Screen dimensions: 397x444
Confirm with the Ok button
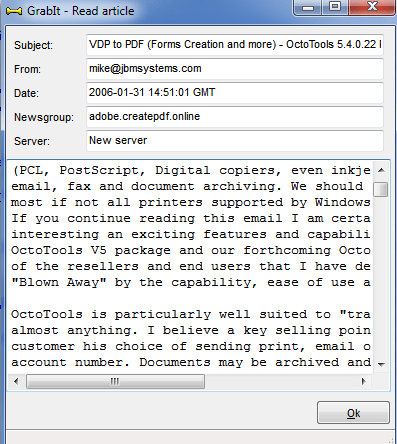click(353, 413)
